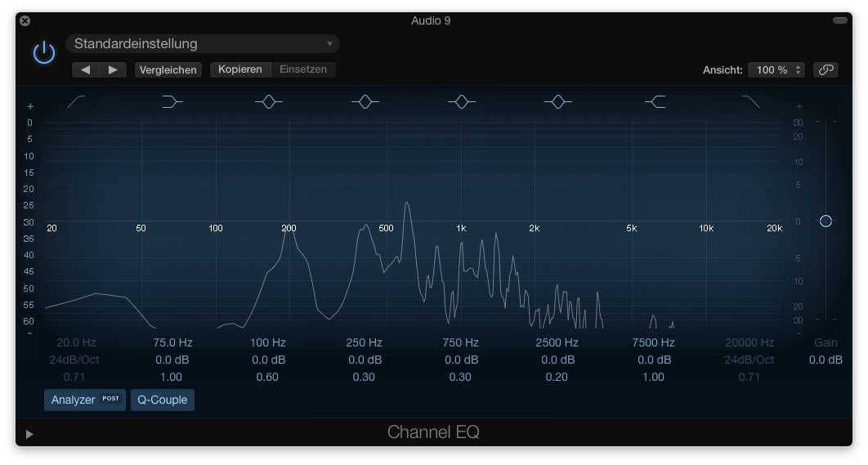Toggle the 750 Hz bell band icon
This screenshot has width=868, height=465.
[461, 102]
